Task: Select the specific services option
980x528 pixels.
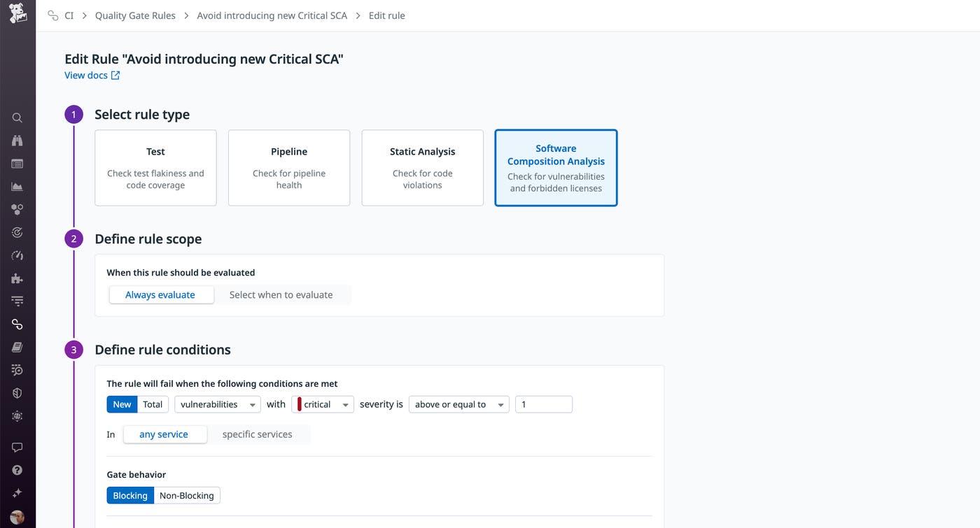Action: click(257, 434)
